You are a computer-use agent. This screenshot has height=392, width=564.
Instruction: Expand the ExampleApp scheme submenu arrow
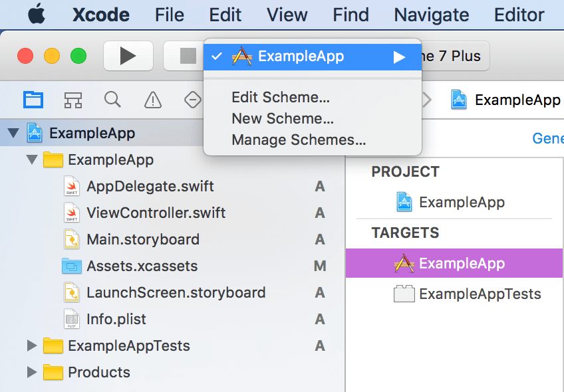coord(399,56)
